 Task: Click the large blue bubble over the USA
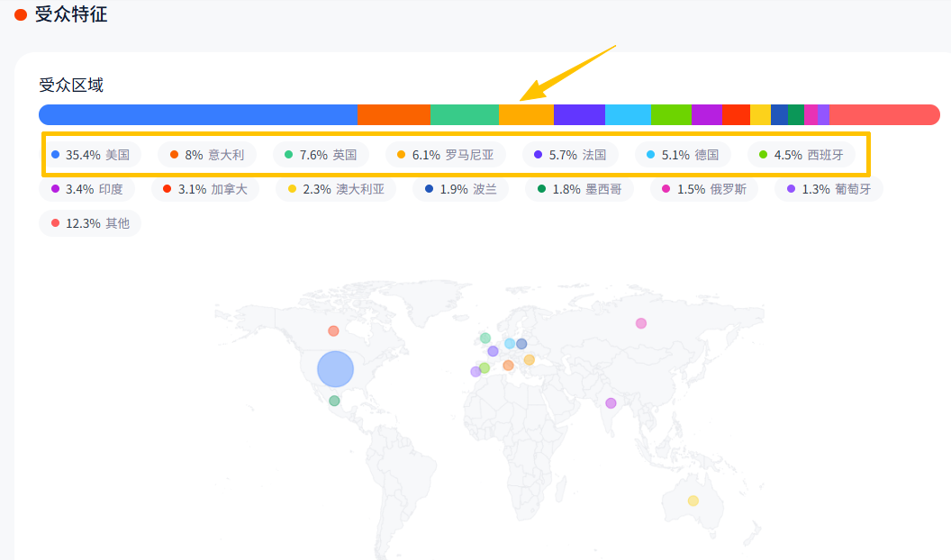336,368
